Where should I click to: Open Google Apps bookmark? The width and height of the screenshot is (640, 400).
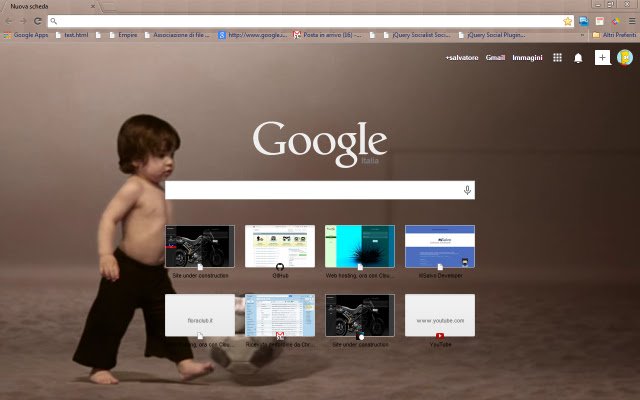(26, 35)
